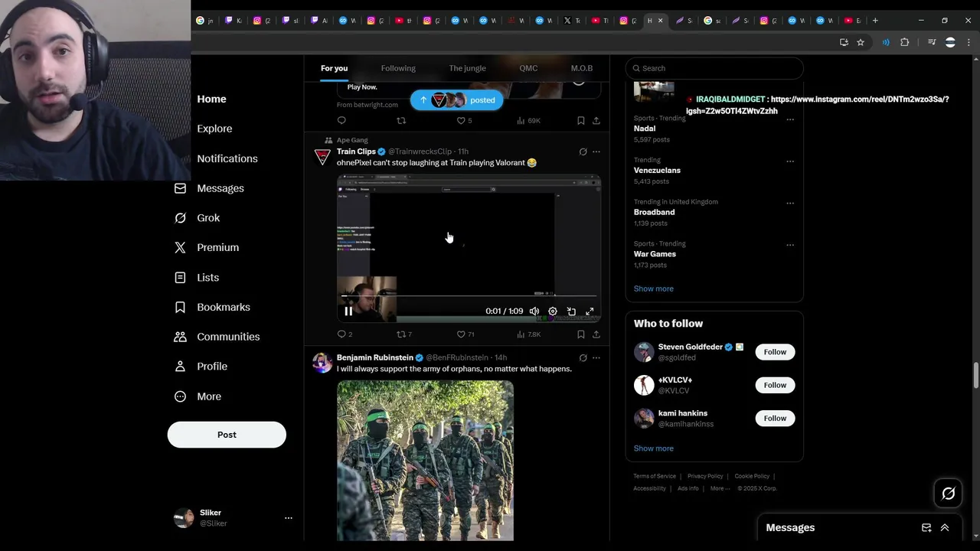Click the Communities icon in sidebar

pos(180,337)
